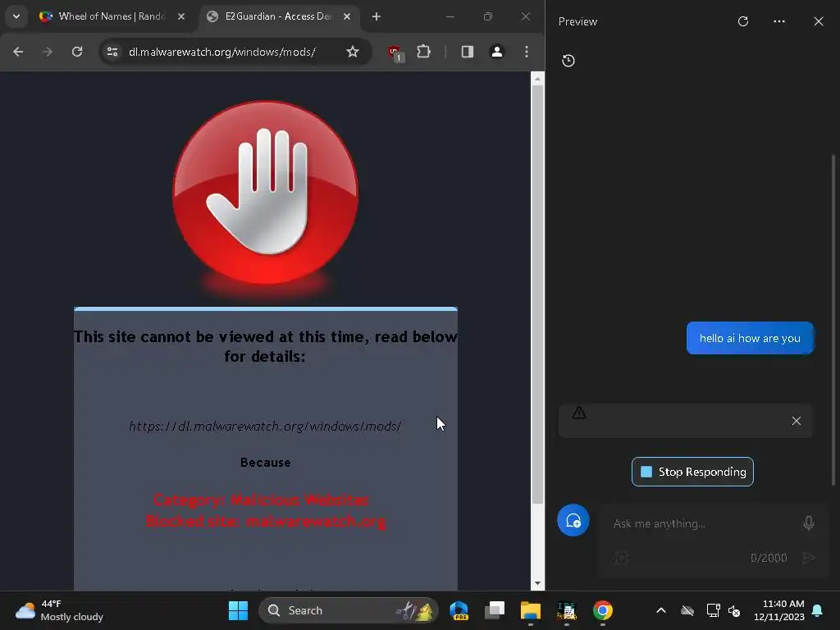Reload the malwarewatch page
Image resolution: width=840 pixels, height=630 pixels.
tap(77, 52)
